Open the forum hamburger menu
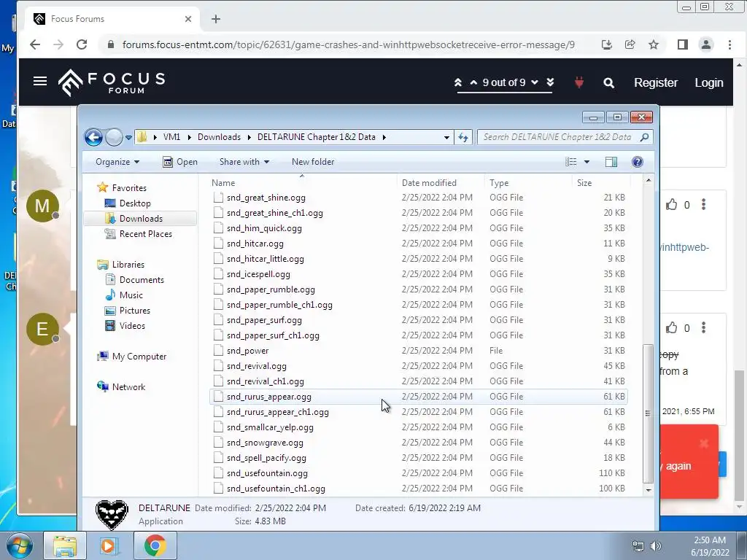This screenshot has height=560, width=747. 40,81
